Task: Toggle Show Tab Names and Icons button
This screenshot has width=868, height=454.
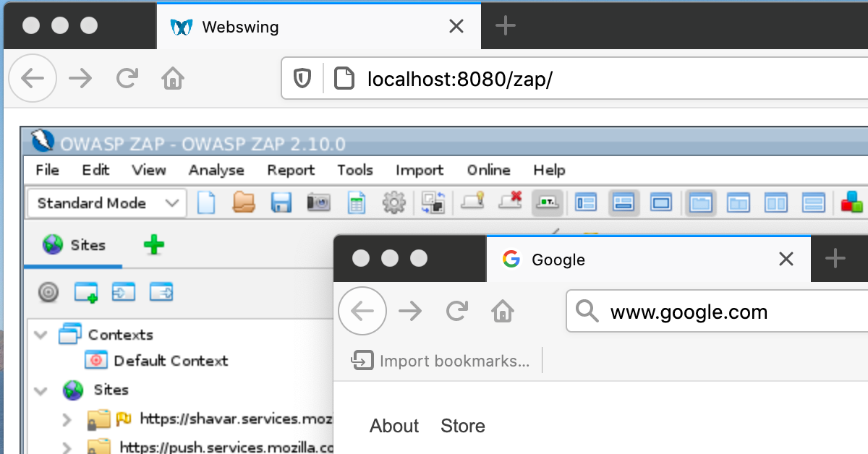Action: tap(548, 203)
